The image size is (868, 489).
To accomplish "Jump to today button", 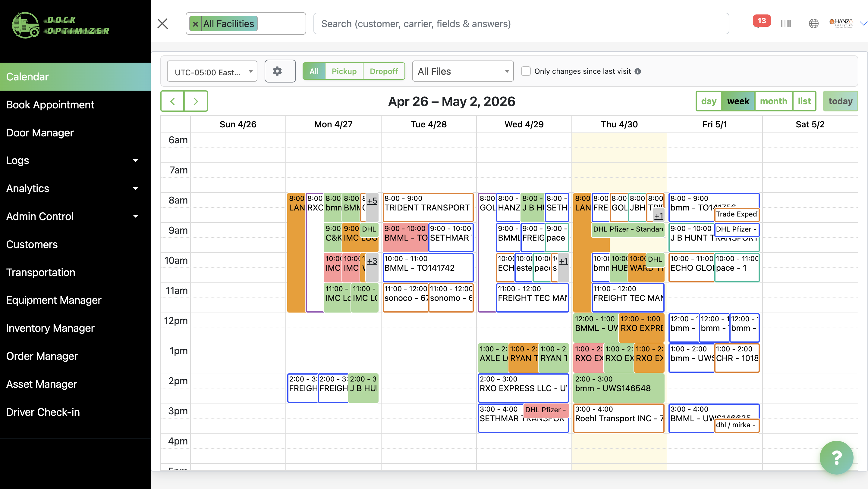I will [840, 101].
